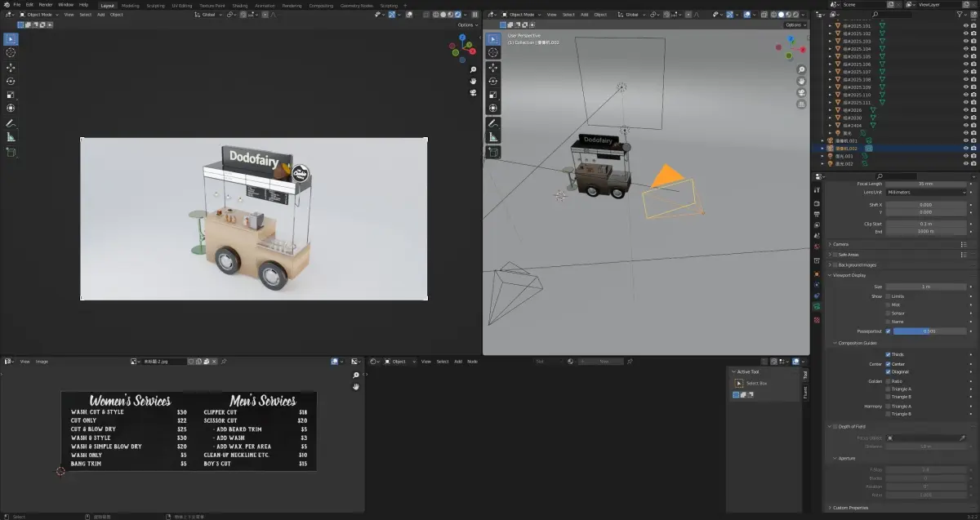Click the outliner search field
The width and height of the screenshot is (980, 520).
[x=893, y=15]
